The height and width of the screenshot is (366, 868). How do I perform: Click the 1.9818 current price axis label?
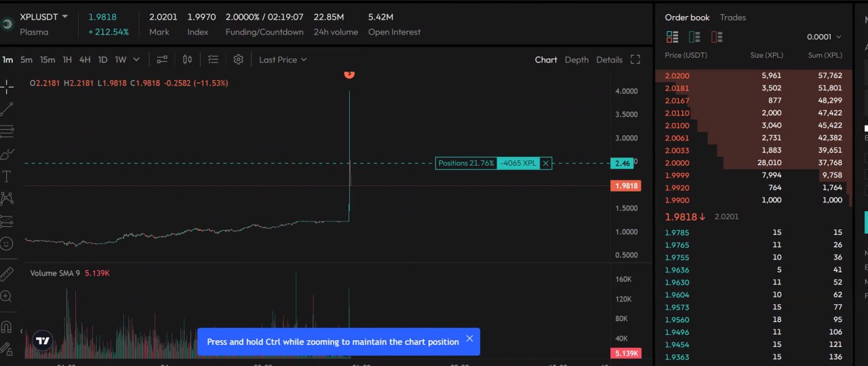[625, 185]
